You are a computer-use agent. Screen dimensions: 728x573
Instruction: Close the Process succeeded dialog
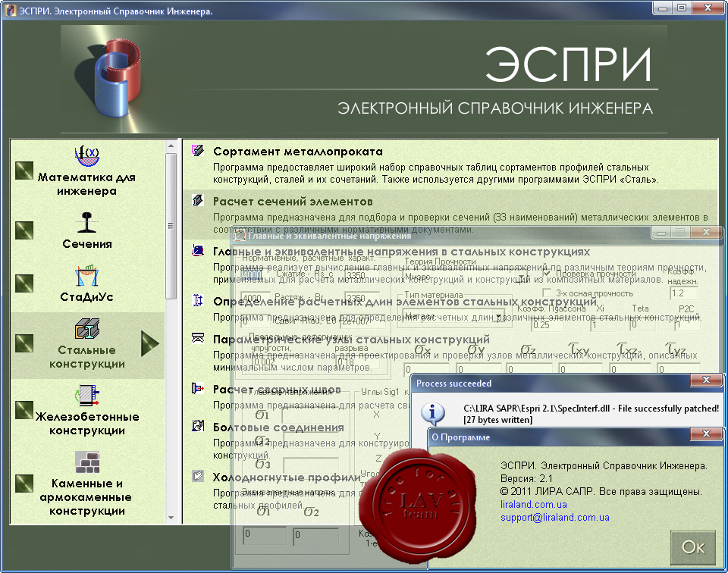[x=706, y=380]
